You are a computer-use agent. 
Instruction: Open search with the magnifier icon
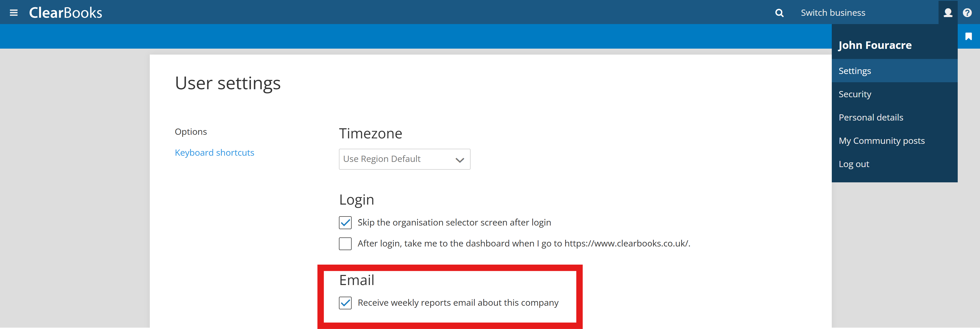tap(779, 13)
